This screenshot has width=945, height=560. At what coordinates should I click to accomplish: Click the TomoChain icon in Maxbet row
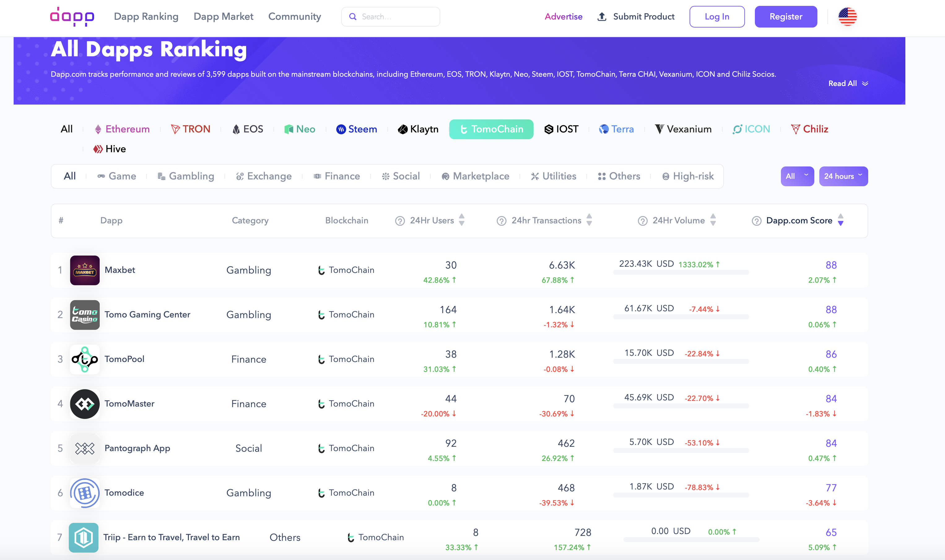click(321, 270)
